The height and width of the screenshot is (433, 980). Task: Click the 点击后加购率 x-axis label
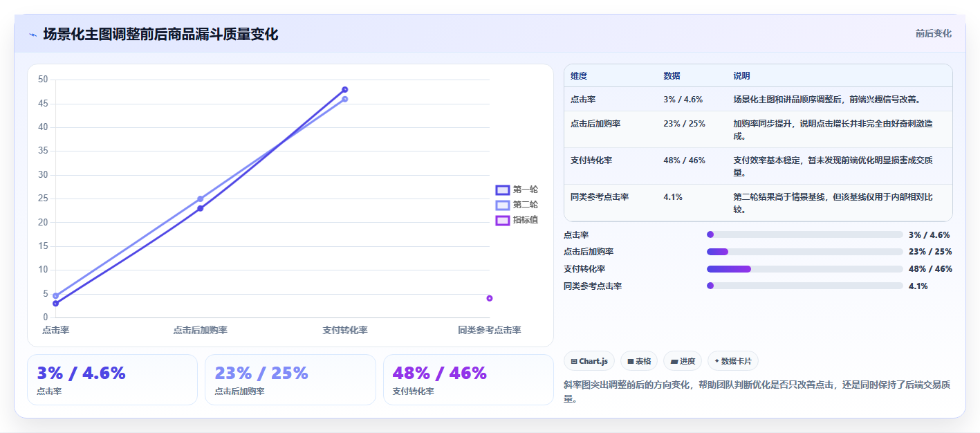point(200,331)
